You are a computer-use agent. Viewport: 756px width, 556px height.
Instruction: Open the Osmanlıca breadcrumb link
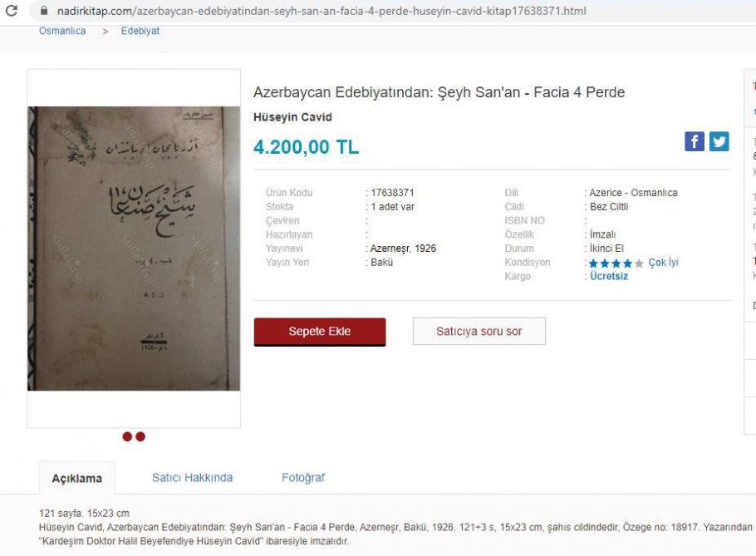62,31
